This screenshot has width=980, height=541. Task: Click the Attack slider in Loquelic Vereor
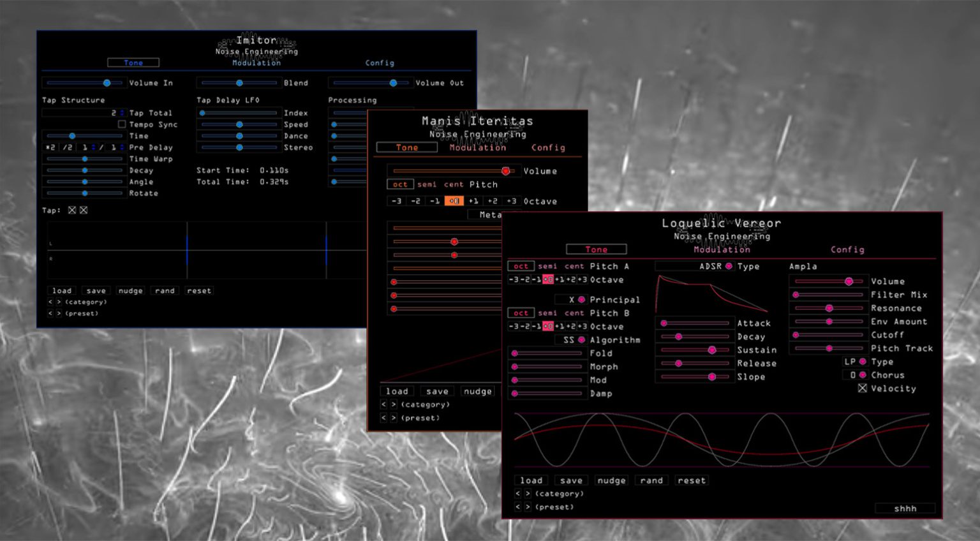point(664,323)
